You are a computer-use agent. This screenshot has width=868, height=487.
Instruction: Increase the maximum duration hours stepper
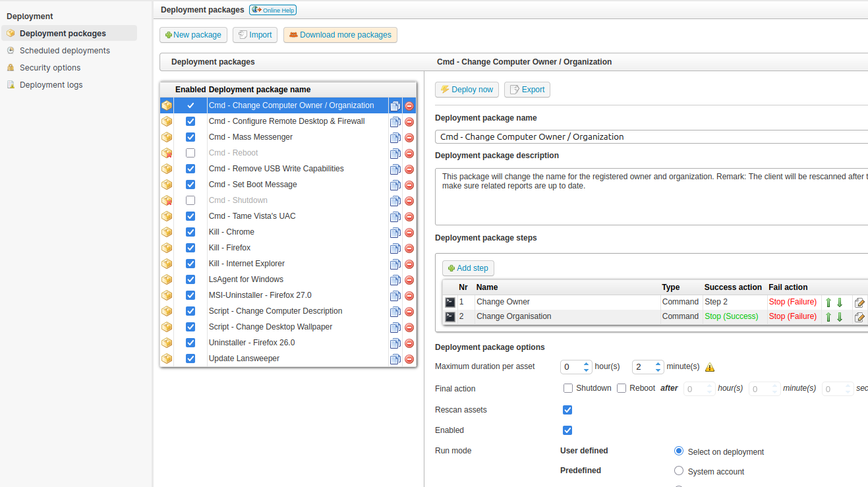(x=587, y=363)
